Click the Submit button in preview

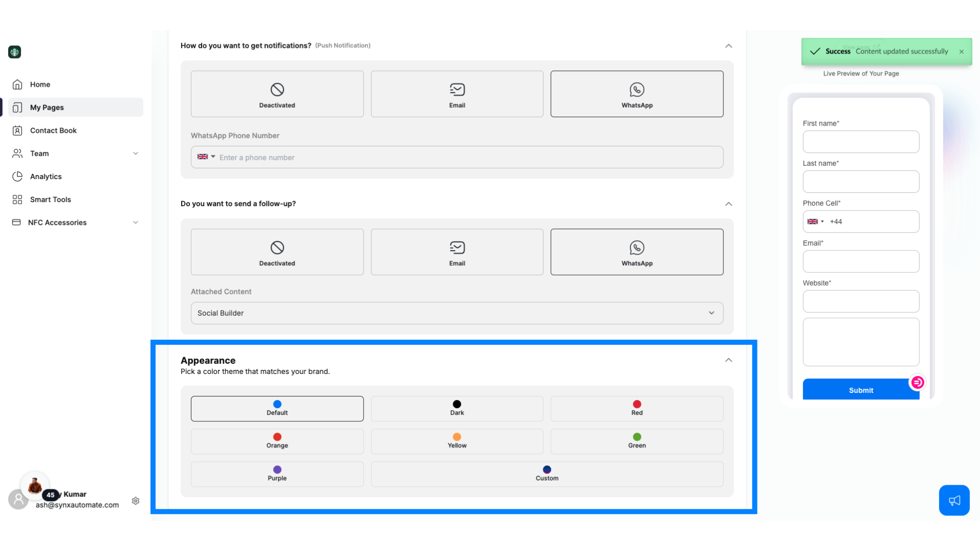coord(861,390)
